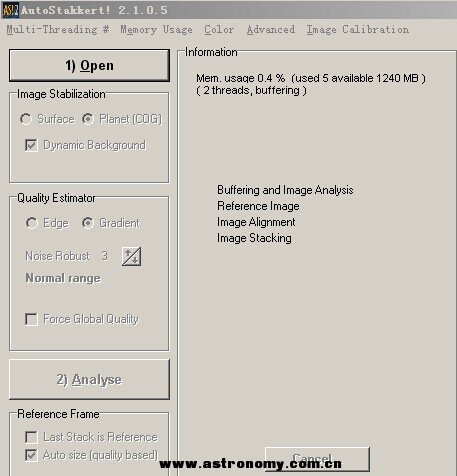The height and width of the screenshot is (476, 457).
Task: Click the Mem. usage information text
Action: (x=311, y=78)
